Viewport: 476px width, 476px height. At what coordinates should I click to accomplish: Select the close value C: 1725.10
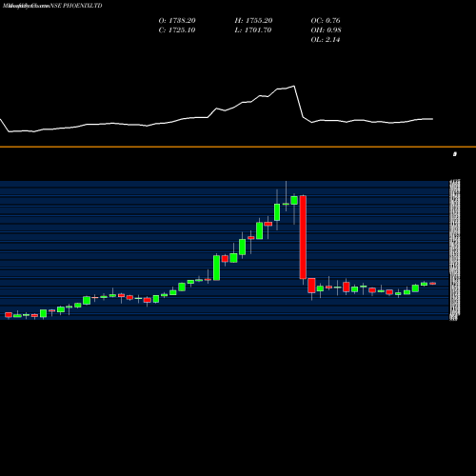(177, 30)
